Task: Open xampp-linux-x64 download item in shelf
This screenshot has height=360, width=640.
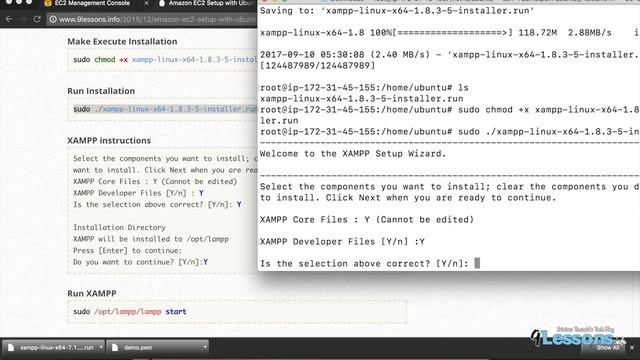Action: click(52, 348)
